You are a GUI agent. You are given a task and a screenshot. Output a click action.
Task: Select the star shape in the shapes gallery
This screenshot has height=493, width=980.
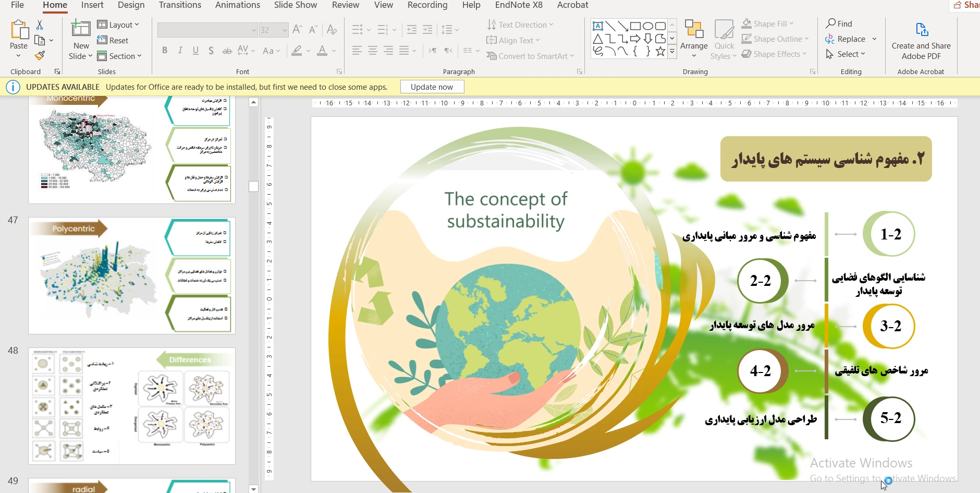[x=660, y=51]
